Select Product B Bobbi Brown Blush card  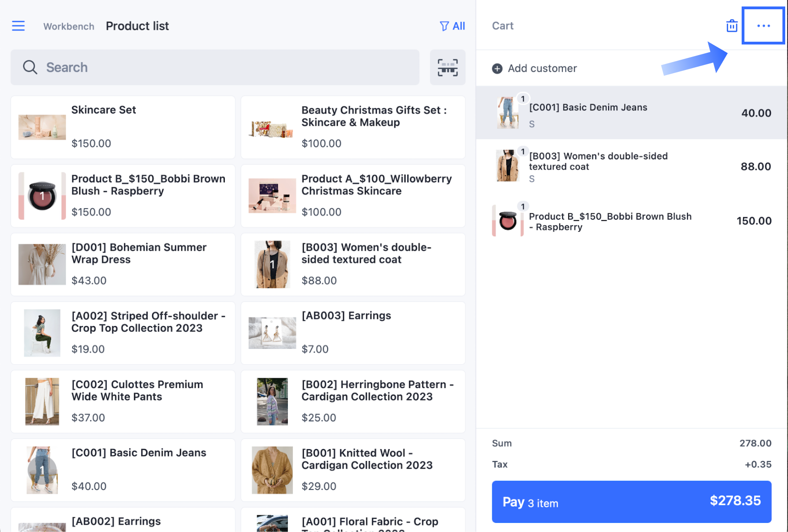123,196
